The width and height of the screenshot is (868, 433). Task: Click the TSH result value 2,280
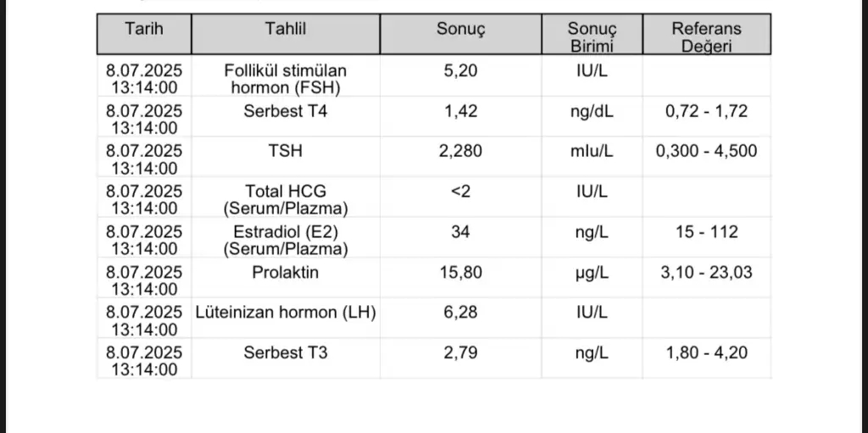click(461, 152)
